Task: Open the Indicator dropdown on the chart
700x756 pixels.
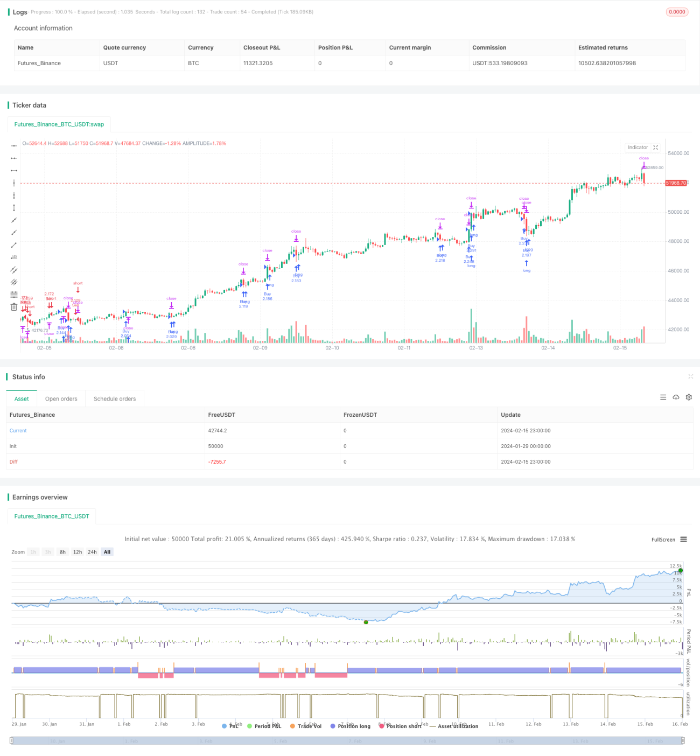Action: tap(638, 147)
